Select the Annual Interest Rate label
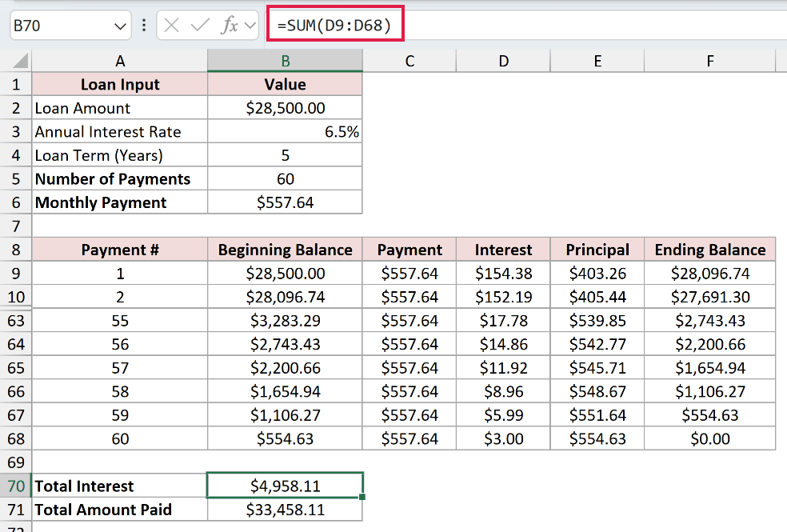This screenshot has height=532, width=787. (120, 131)
